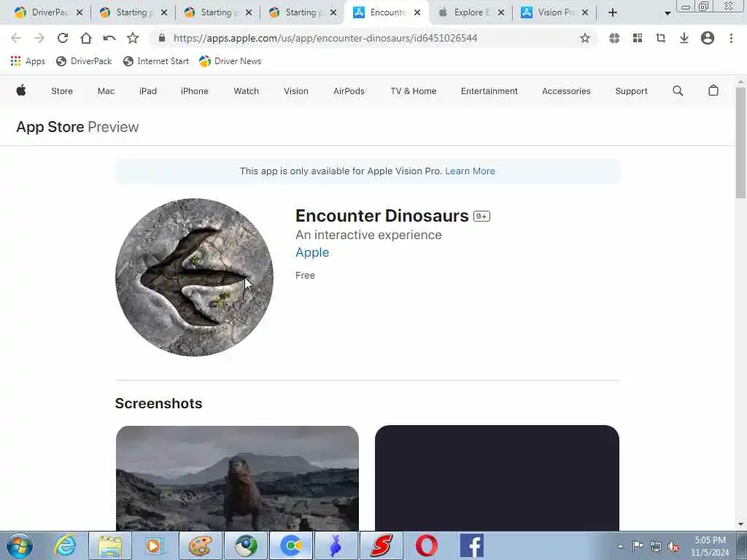747x560 pixels.
Task: Click the star icon left of address bar
Action: (133, 38)
